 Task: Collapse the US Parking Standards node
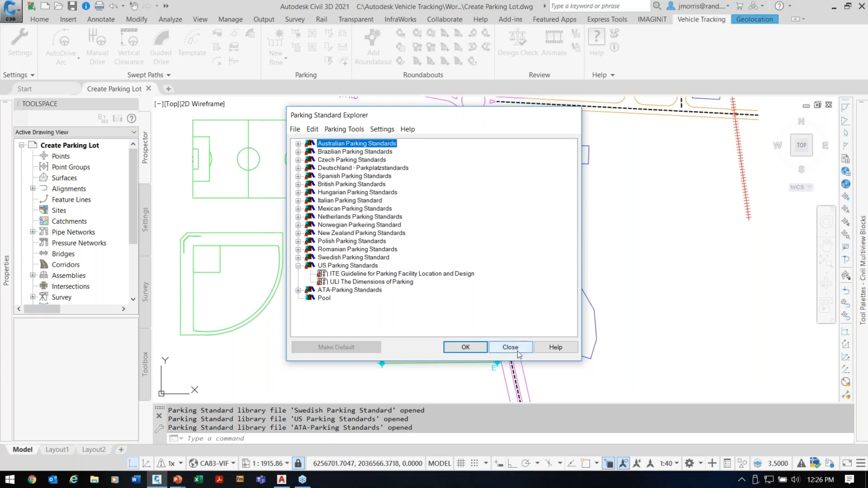pyautogui.click(x=298, y=265)
